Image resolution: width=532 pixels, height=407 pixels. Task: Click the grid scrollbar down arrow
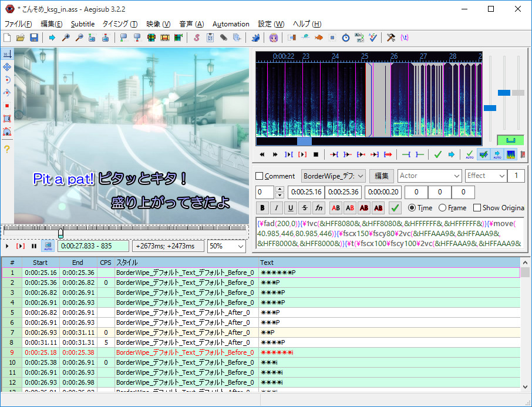(525, 387)
